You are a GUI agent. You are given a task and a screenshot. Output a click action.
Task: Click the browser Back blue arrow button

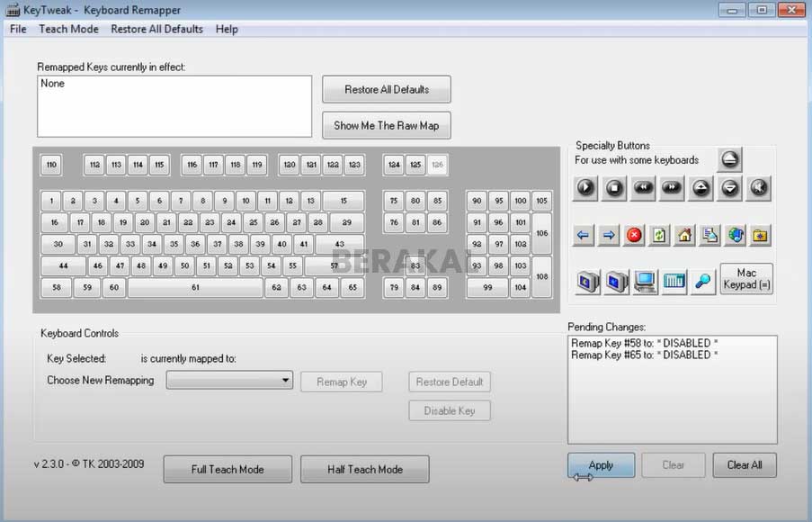(583, 235)
